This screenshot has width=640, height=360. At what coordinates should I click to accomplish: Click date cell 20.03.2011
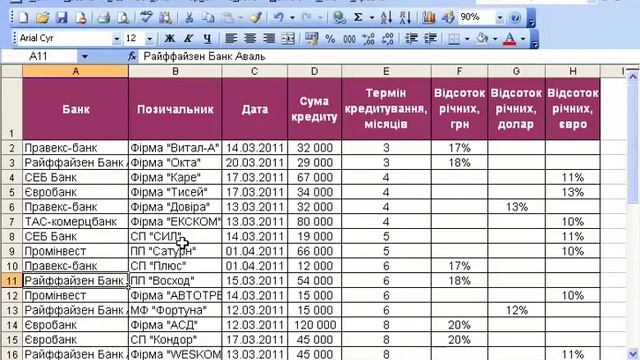255,163
